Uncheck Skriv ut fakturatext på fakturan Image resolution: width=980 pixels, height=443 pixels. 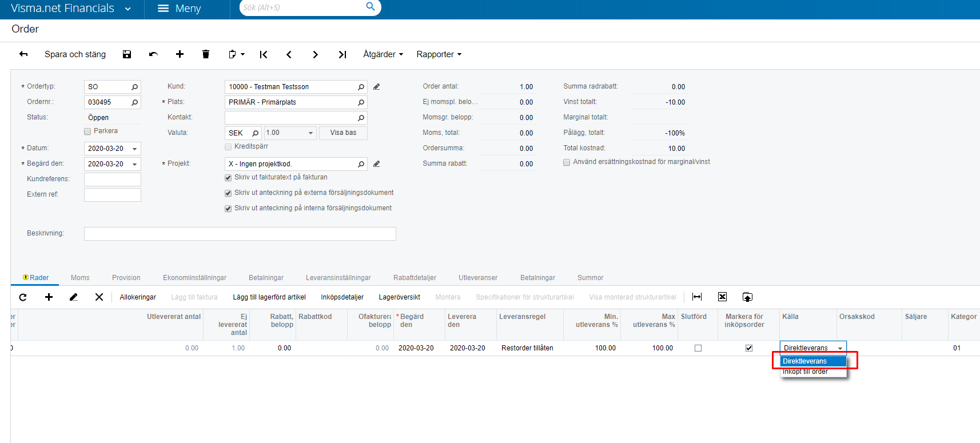click(228, 178)
